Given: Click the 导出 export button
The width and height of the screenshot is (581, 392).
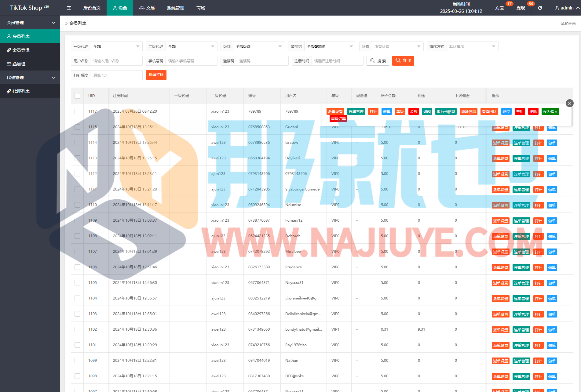Looking at the screenshot, I should (x=403, y=61).
